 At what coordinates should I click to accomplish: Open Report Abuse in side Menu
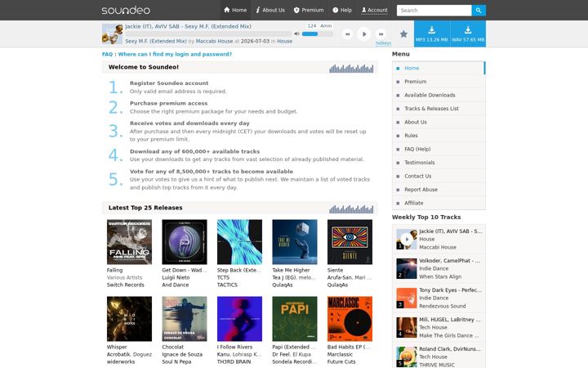tap(439, 190)
